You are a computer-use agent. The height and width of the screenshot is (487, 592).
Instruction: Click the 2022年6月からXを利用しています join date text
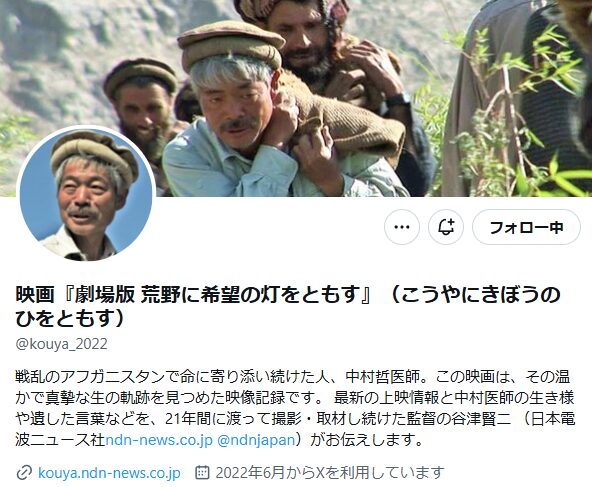(330, 473)
